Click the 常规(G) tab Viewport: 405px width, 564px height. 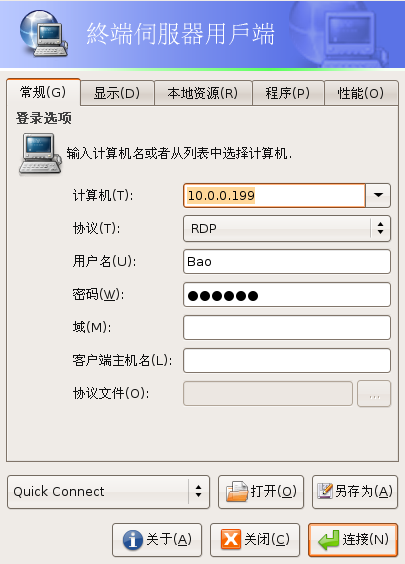coord(44,92)
